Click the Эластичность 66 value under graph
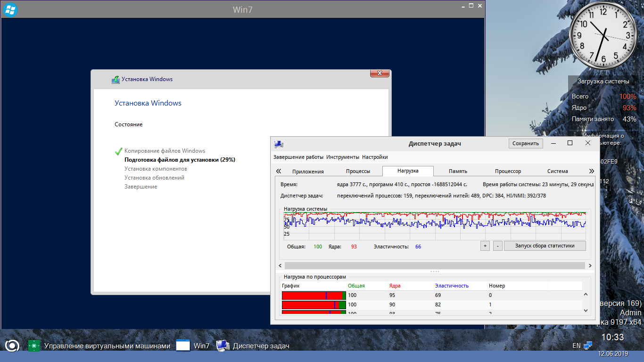Screen dimensions: 644x362 point(418,247)
